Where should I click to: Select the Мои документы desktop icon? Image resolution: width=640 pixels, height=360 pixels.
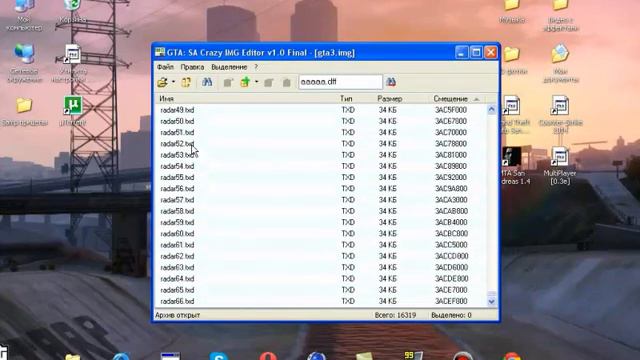pos(560,63)
